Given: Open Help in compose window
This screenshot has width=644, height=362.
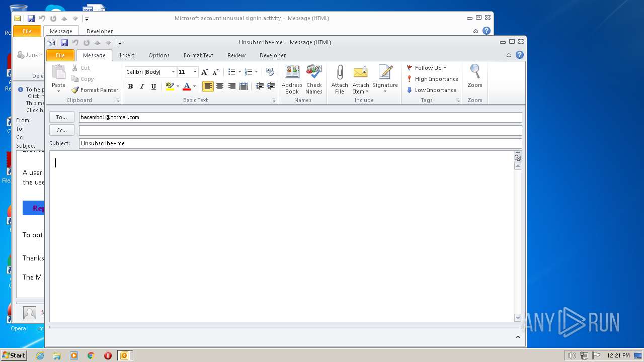Looking at the screenshot, I should tap(520, 55).
